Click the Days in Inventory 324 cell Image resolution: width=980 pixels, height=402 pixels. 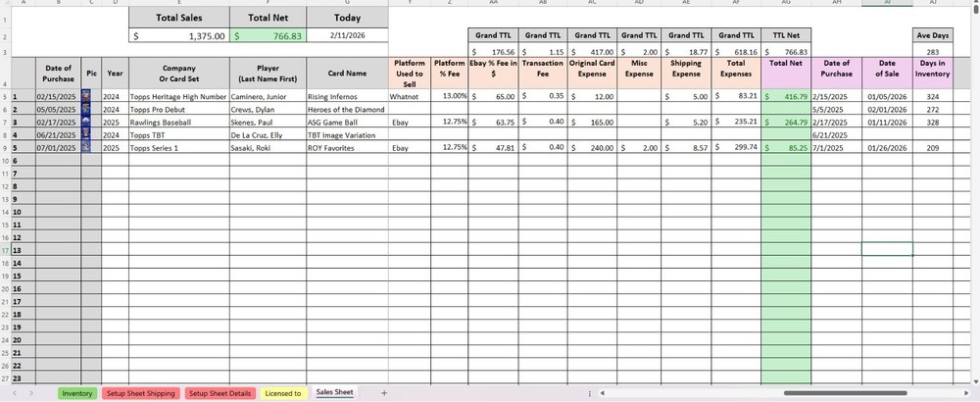[933, 96]
